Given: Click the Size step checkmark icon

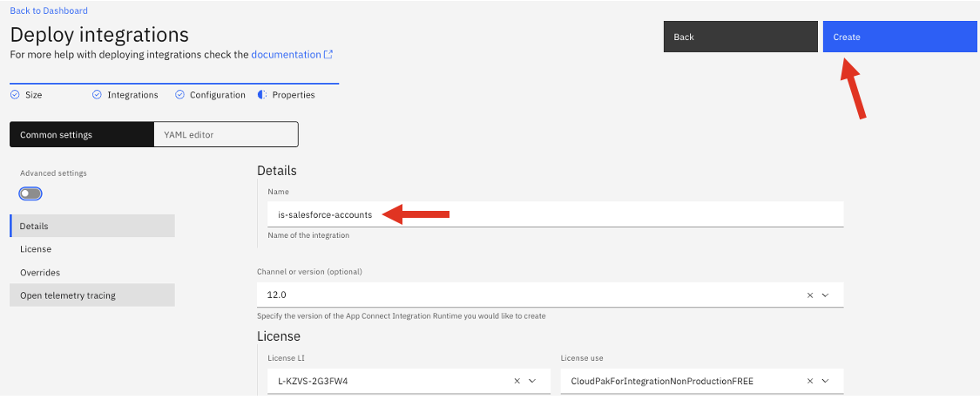Looking at the screenshot, I should tap(14, 95).
